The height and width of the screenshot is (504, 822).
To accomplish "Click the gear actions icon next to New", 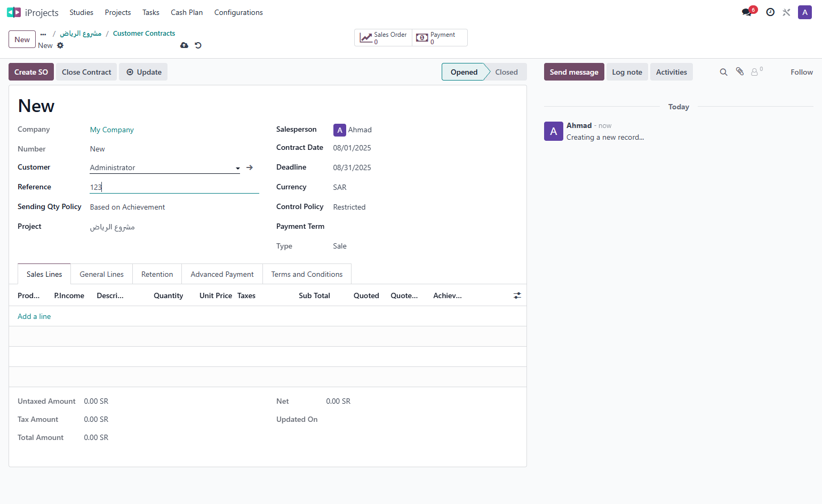I will [x=60, y=45].
